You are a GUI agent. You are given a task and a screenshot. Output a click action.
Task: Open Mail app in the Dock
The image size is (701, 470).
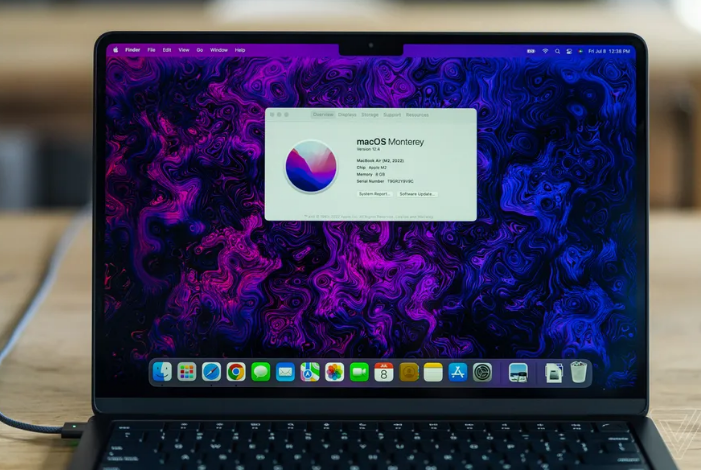pos(285,372)
